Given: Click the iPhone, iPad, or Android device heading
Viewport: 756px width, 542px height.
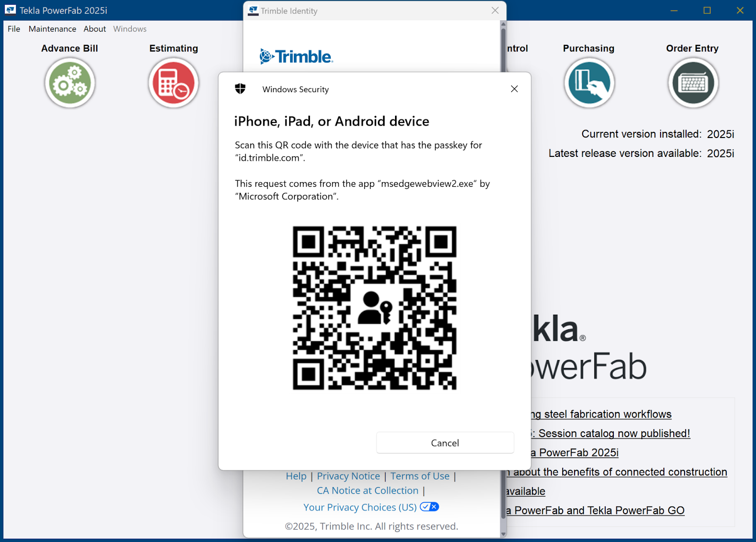Looking at the screenshot, I should (332, 121).
